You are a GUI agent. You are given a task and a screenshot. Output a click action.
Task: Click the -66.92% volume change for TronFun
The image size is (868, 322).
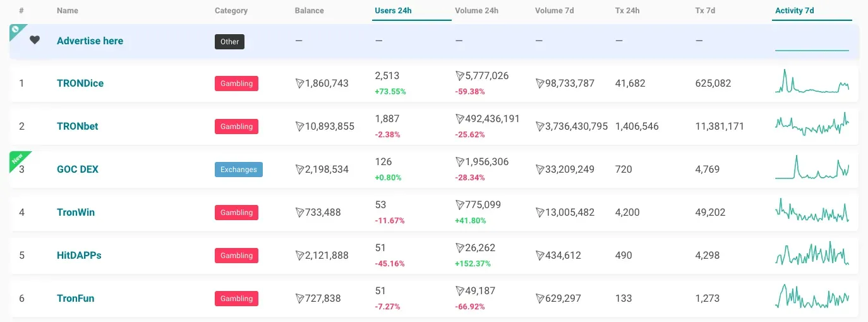(x=470, y=307)
